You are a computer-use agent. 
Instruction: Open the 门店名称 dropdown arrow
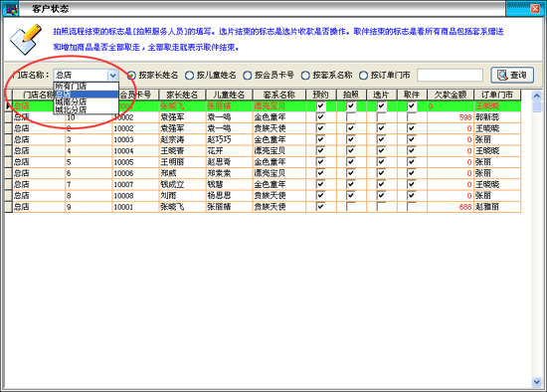(x=112, y=75)
